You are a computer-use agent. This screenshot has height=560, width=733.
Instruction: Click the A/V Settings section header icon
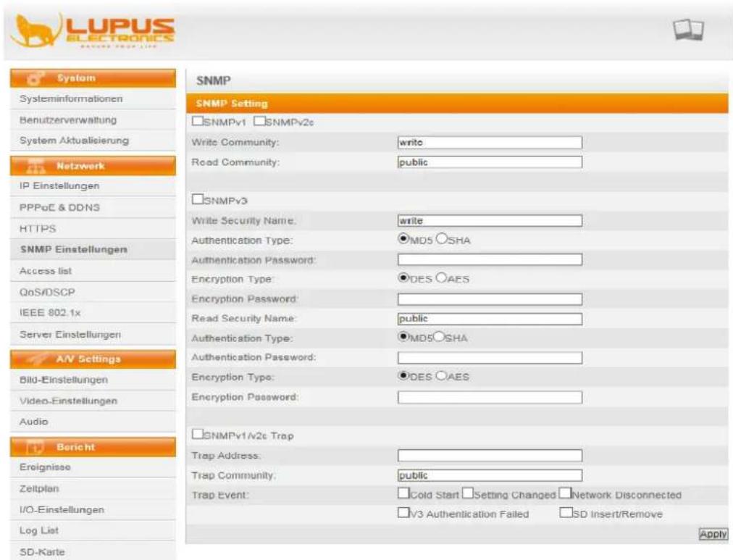coord(36,359)
